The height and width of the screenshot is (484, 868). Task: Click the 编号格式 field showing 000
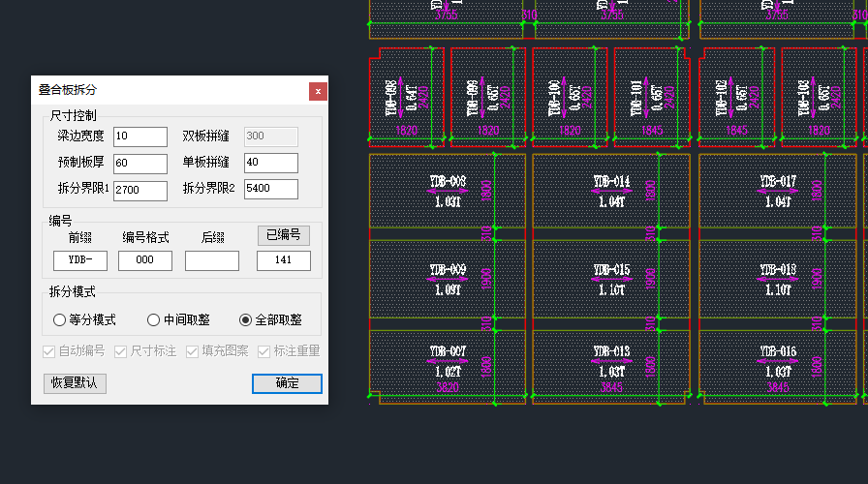pyautogui.click(x=144, y=260)
